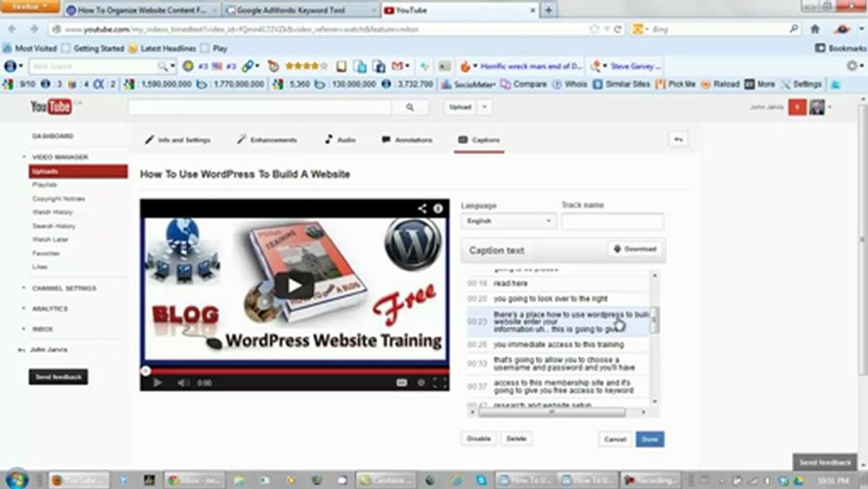Click the browser home icon
The height and width of the screenshot is (489, 868).
pos(815,29)
